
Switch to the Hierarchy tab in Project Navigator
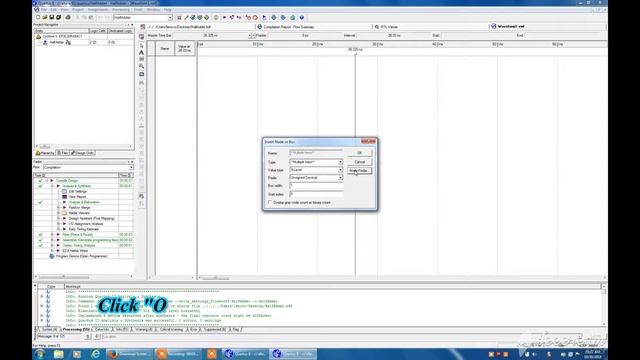click(x=45, y=153)
